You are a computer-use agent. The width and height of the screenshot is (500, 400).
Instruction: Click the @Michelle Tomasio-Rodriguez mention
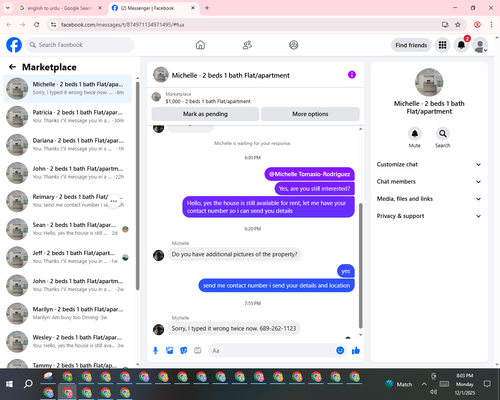point(309,174)
